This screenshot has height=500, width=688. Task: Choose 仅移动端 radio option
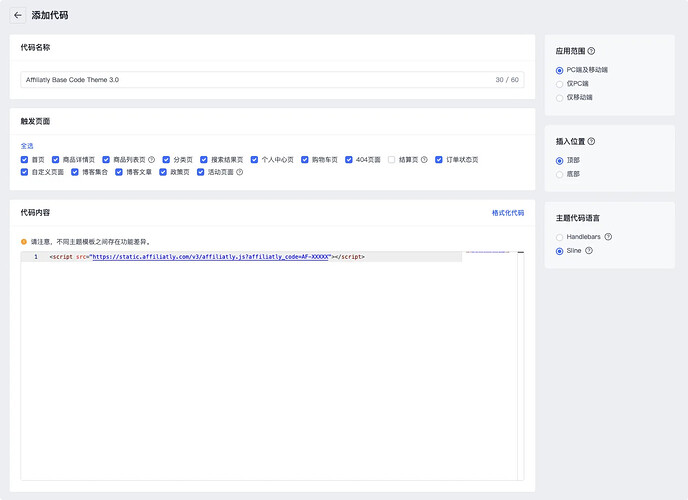click(559, 97)
